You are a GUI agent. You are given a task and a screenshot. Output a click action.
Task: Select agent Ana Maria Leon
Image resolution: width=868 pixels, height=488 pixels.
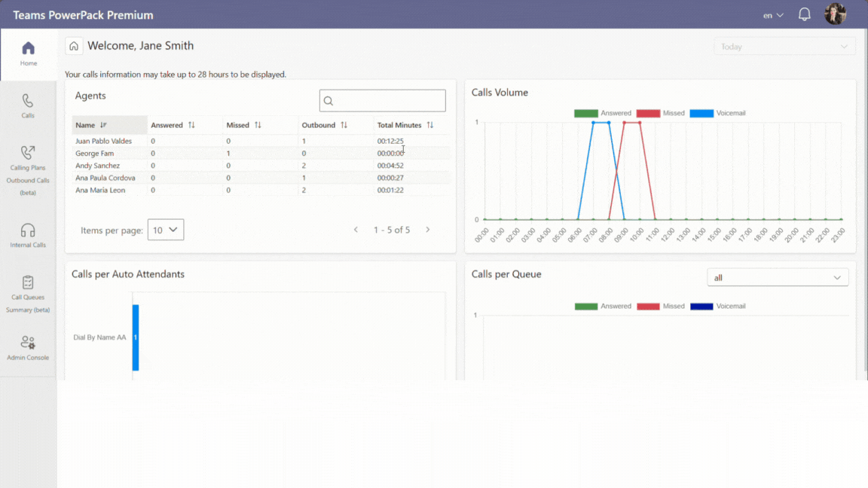pos(100,190)
